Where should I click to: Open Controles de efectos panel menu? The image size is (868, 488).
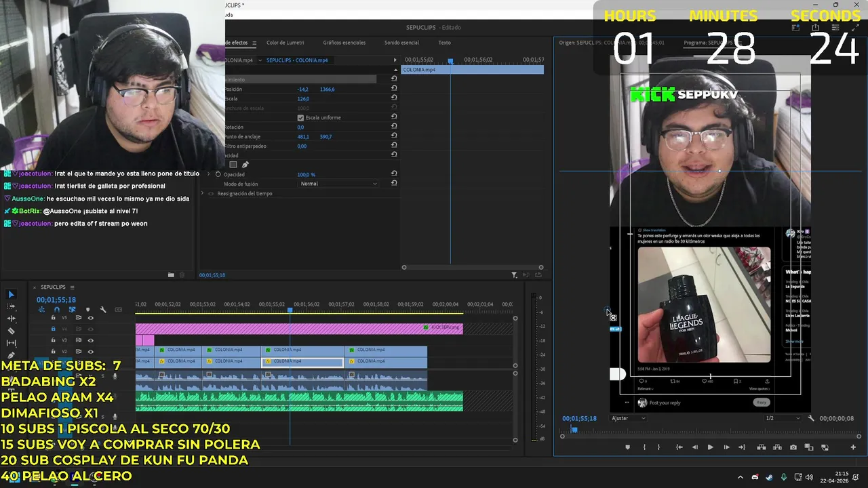point(254,43)
